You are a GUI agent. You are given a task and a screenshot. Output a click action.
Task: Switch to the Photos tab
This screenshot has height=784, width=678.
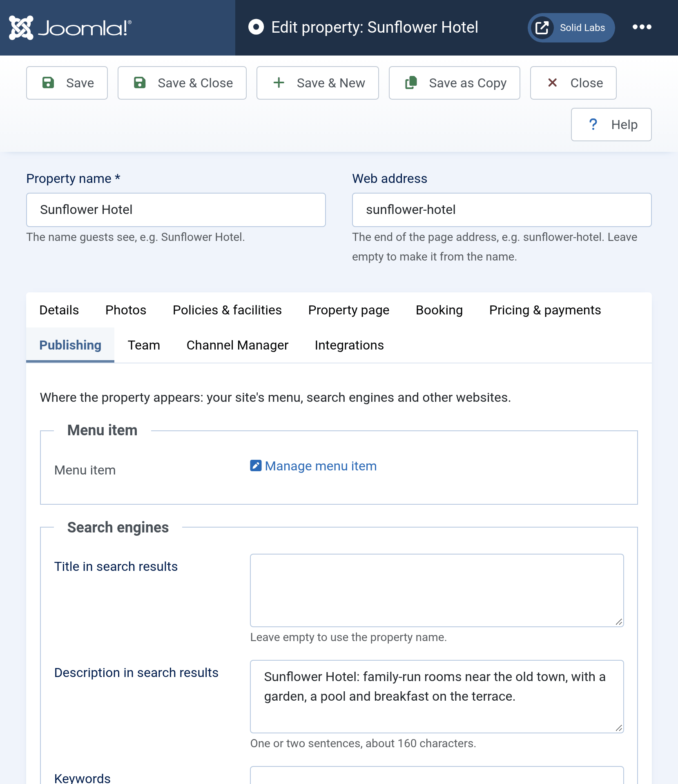[x=126, y=310]
